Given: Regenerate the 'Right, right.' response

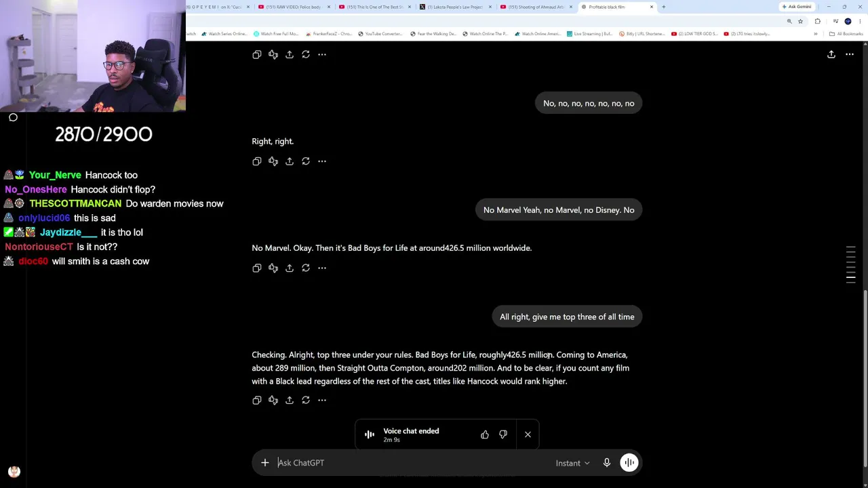Looking at the screenshot, I should click(x=306, y=161).
